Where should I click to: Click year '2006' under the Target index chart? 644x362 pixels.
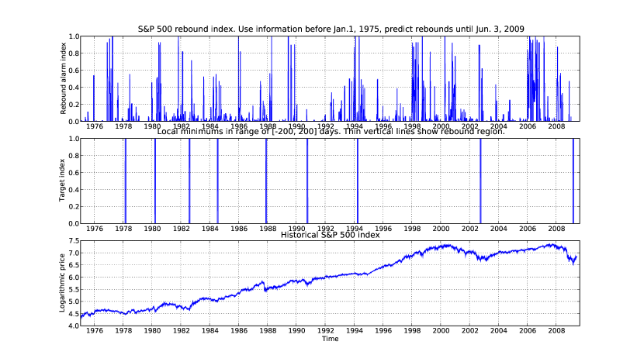[528, 229]
